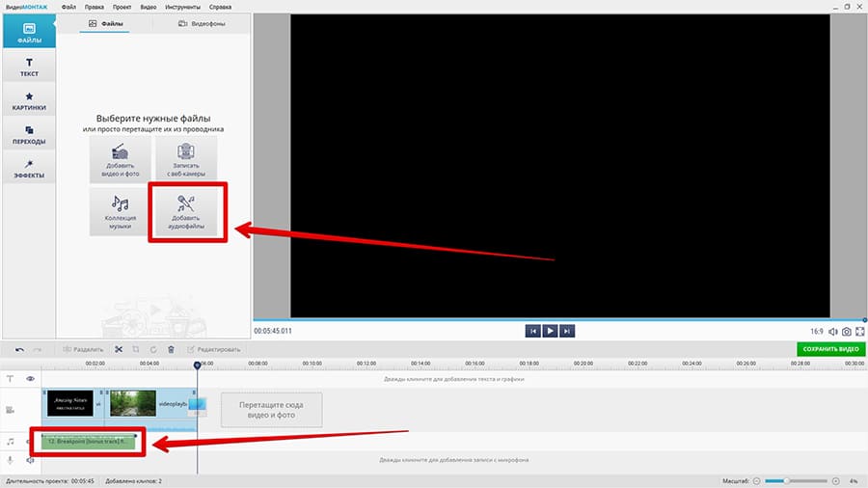Click the Длительность проекта status text
The image size is (868, 488).
[x=50, y=481]
